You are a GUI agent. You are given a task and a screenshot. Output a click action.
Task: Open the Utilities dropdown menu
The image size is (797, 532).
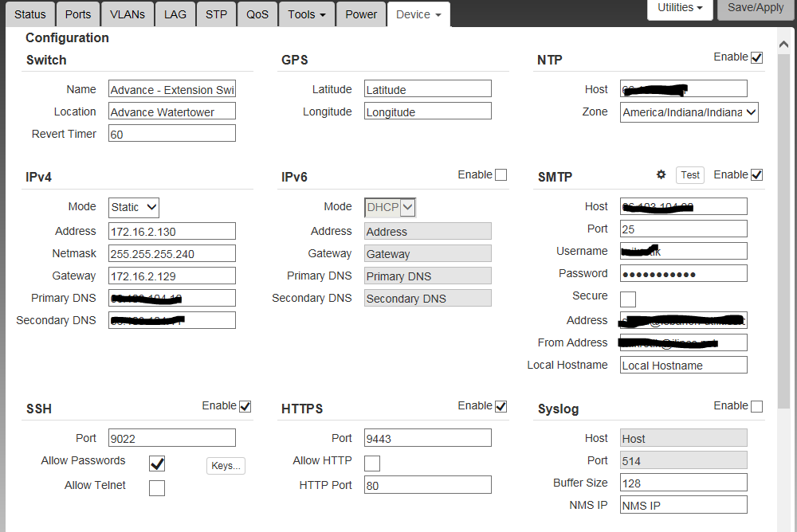point(679,8)
